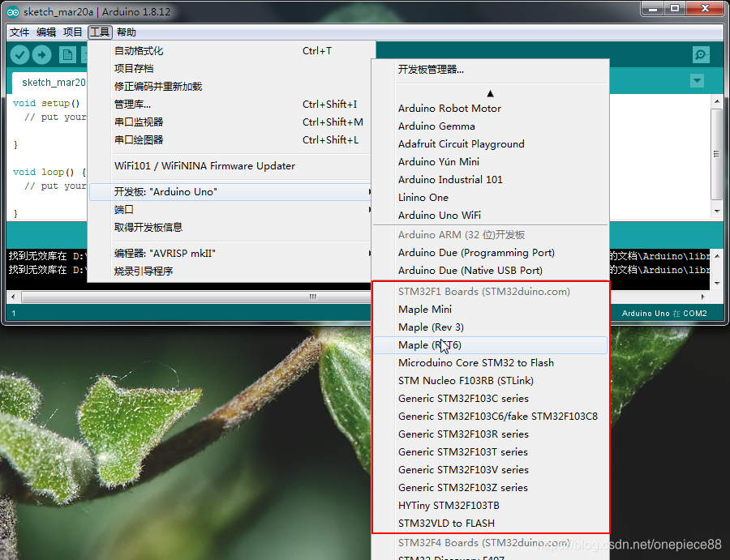Select Arduino Robot Motor board

(490, 109)
